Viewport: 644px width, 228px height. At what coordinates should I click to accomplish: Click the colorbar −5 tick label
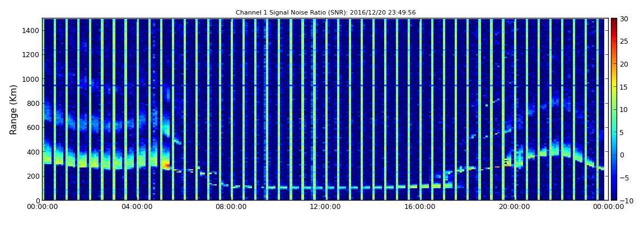pyautogui.click(x=623, y=178)
